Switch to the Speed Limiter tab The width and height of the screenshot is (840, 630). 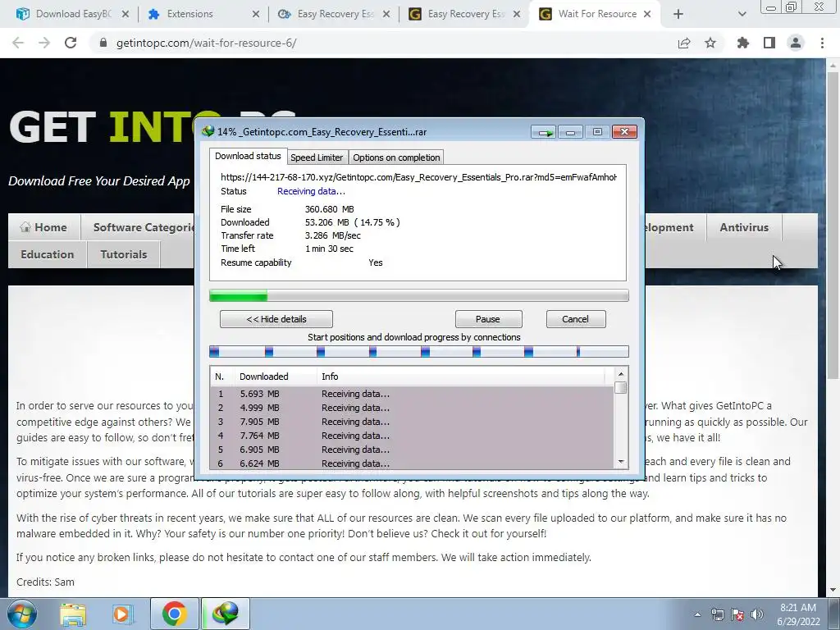(316, 157)
